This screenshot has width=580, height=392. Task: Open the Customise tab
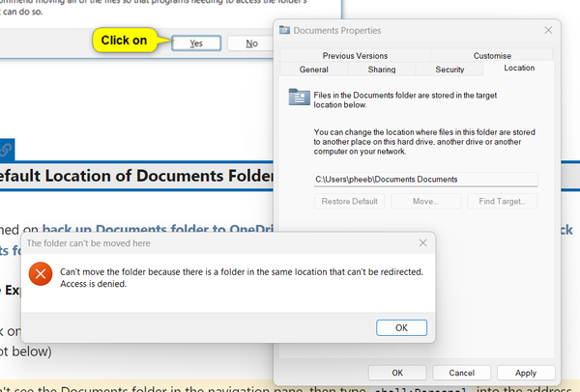492,56
